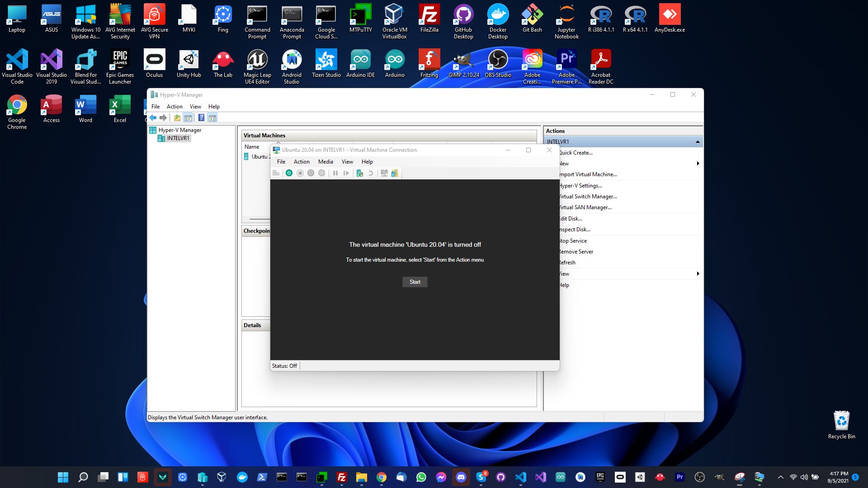Open the Unity Hub desktop icon
The image size is (868, 488).
(189, 63)
